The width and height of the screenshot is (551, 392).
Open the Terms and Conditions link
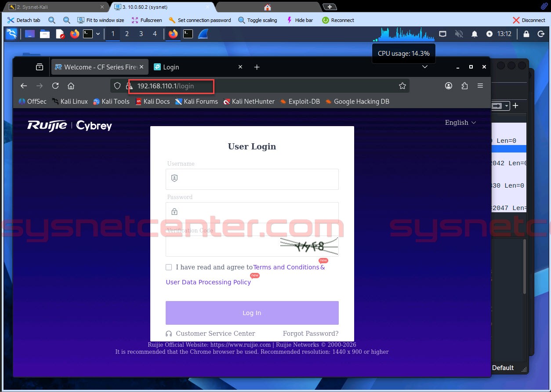[286, 267]
